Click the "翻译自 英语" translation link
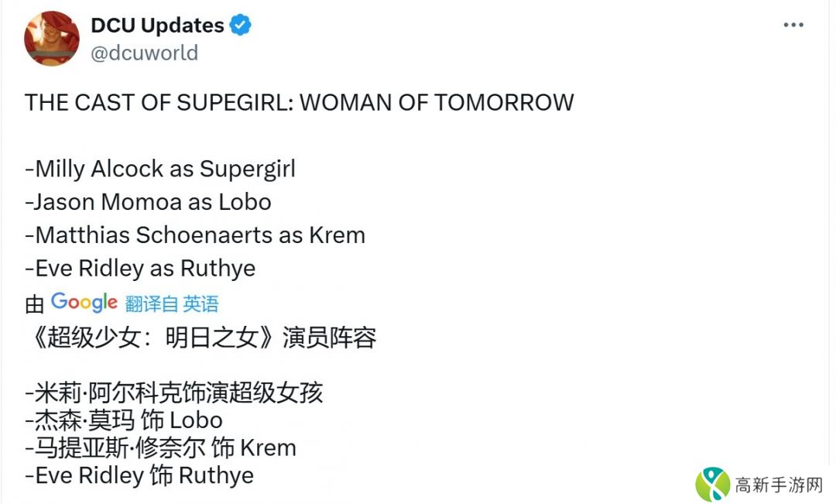 pyautogui.click(x=172, y=303)
